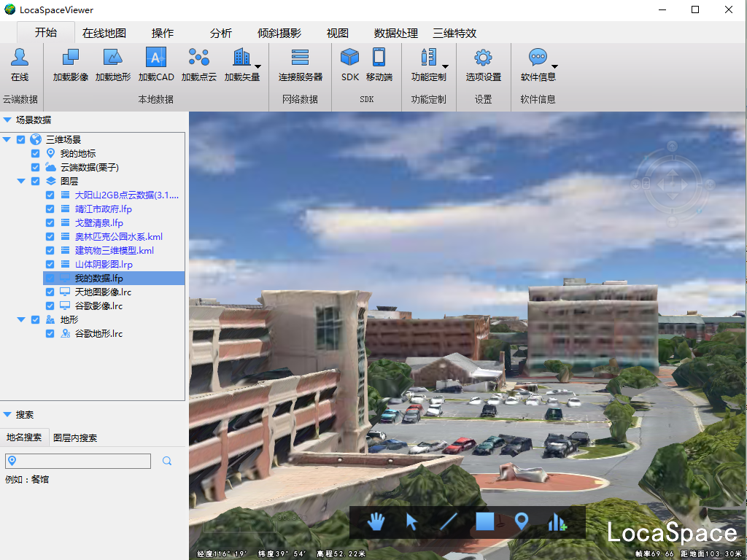Toggle the 谷歌地形.lrc checkbox

pyautogui.click(x=50, y=333)
